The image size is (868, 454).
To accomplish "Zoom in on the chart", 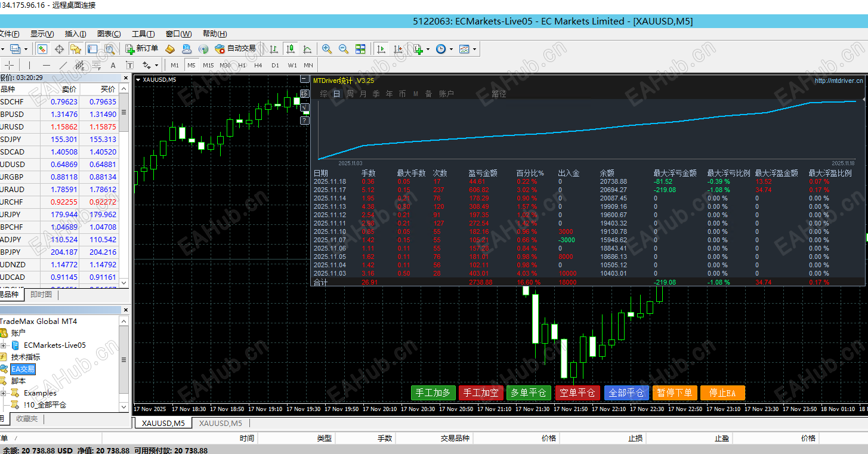I will click(327, 49).
